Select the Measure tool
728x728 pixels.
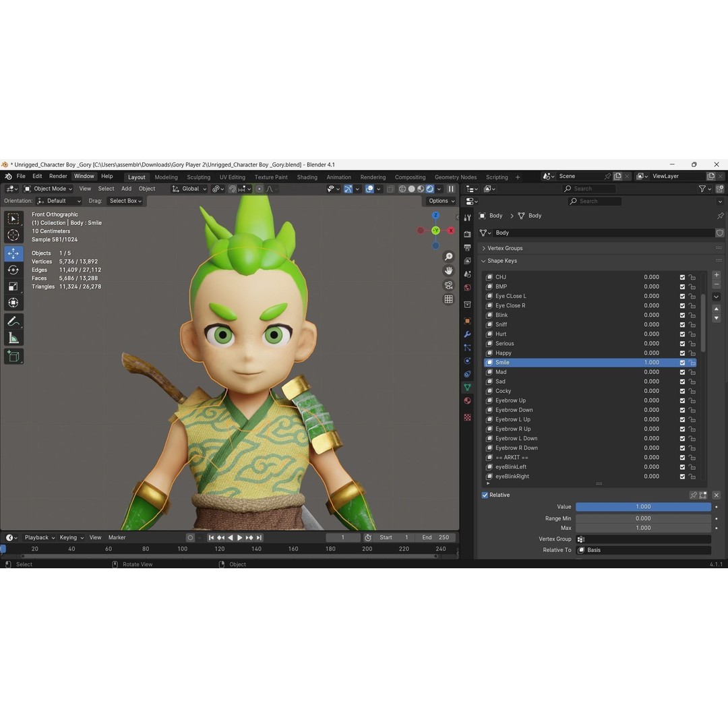tap(13, 338)
